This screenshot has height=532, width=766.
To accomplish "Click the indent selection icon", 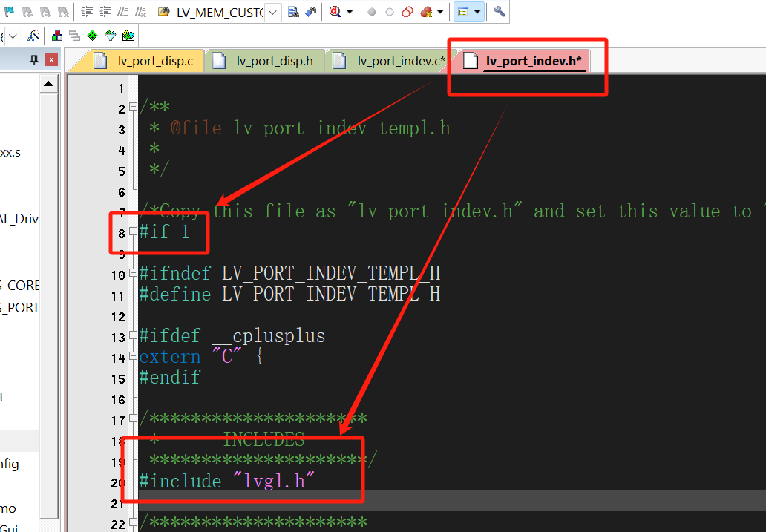I will (87, 12).
